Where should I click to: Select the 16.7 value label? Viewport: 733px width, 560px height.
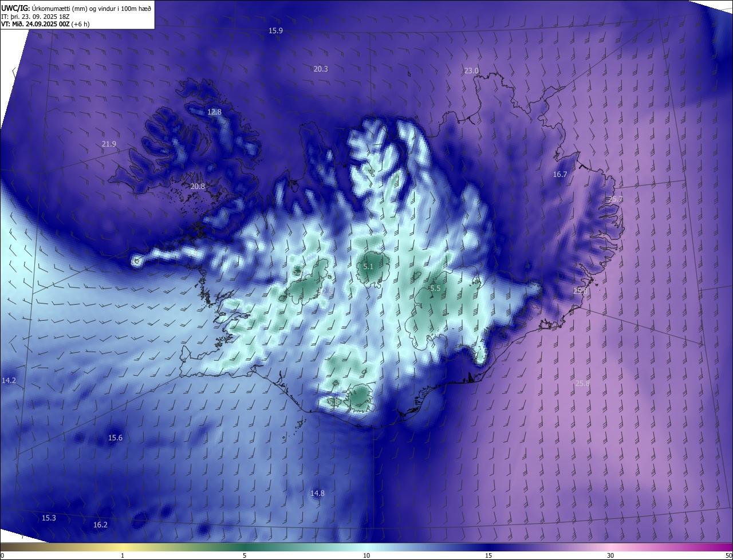point(560,174)
